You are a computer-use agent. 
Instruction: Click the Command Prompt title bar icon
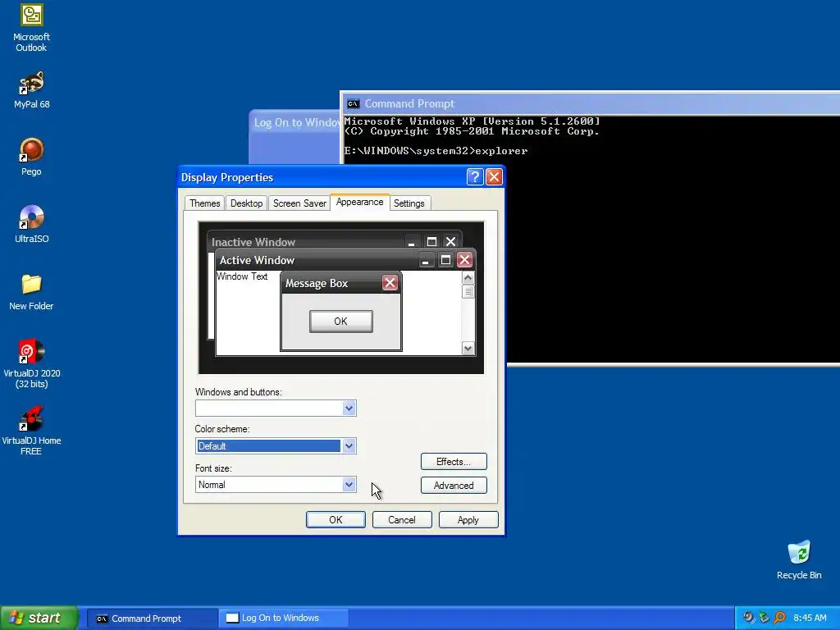(x=353, y=103)
